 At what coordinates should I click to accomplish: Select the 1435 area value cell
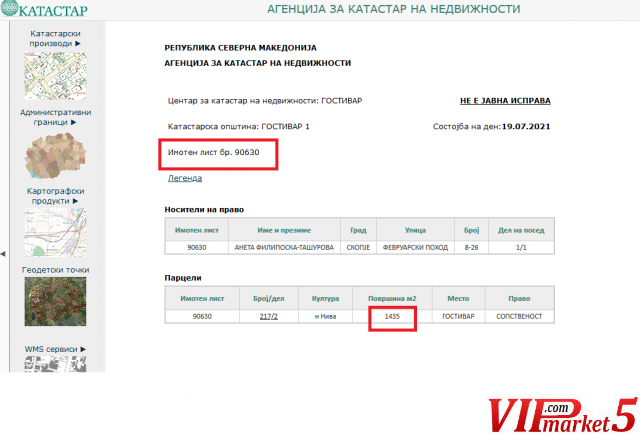[392, 316]
